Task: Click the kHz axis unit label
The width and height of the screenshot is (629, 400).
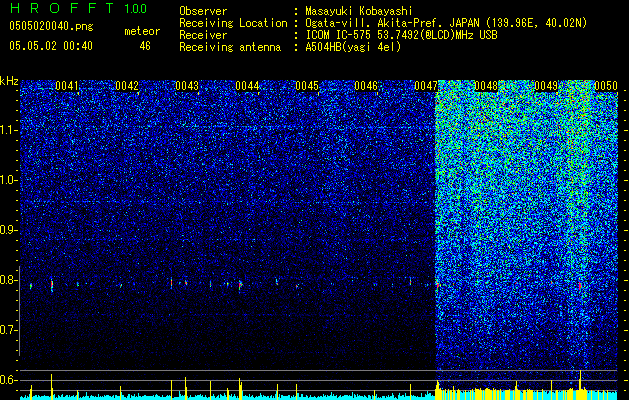Action: click(x=9, y=81)
